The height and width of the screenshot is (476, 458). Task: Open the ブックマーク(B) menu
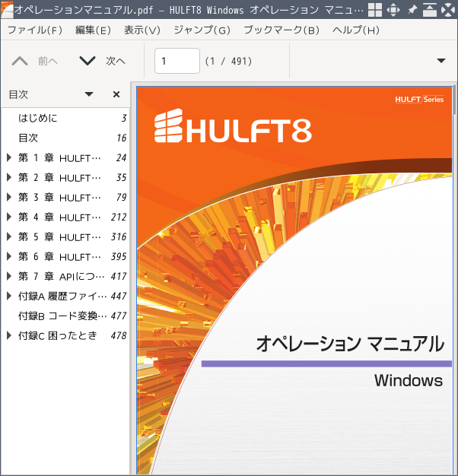coord(281,30)
